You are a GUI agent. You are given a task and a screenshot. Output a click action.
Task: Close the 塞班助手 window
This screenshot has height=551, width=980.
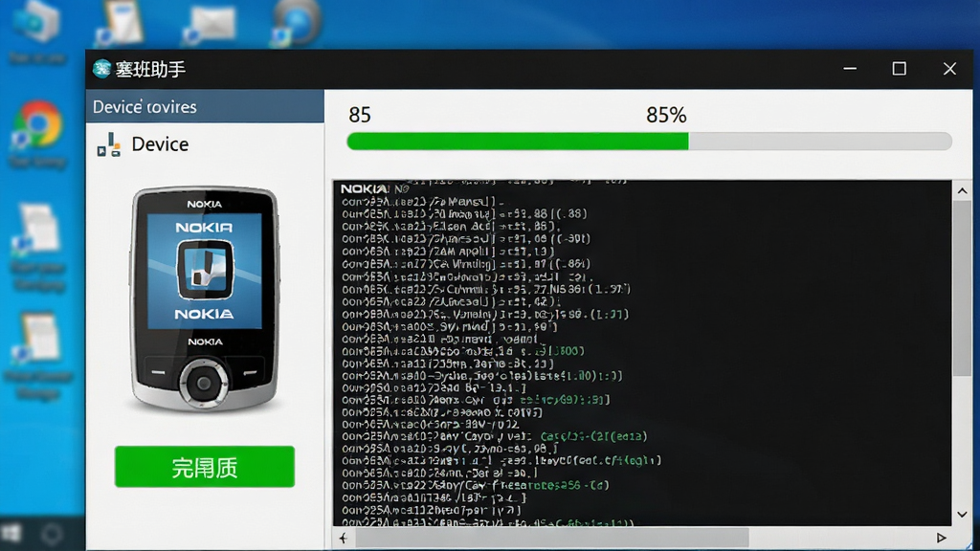[x=950, y=69]
